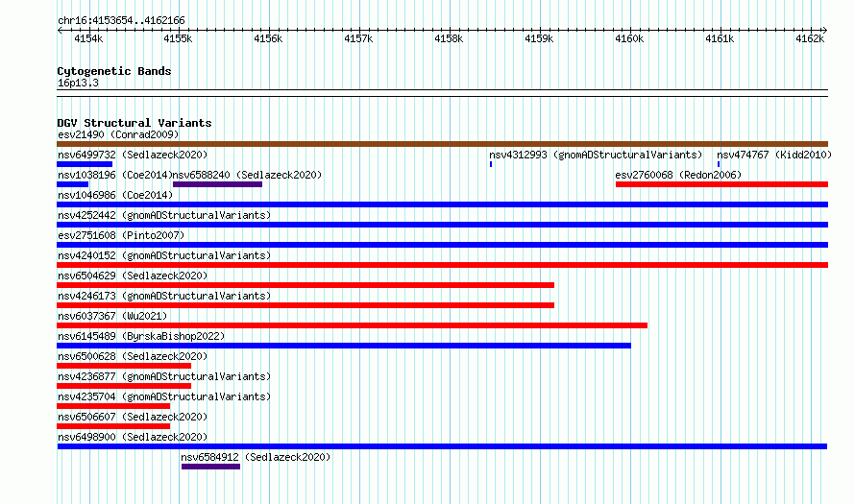The image size is (855, 504).
Task: Click the cytogenetic band 16p13.3 bar
Action: (442, 93)
